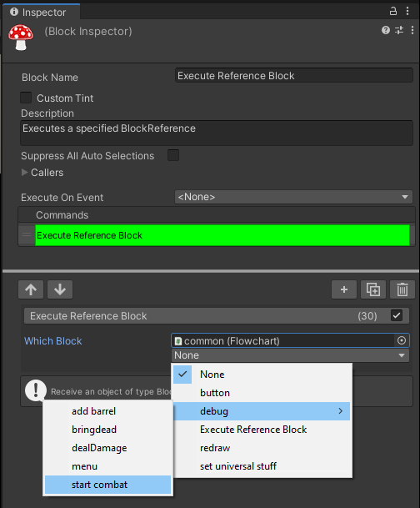This screenshot has height=508, width=420.
Task: Select the Inspector tab
Action: tap(40, 12)
